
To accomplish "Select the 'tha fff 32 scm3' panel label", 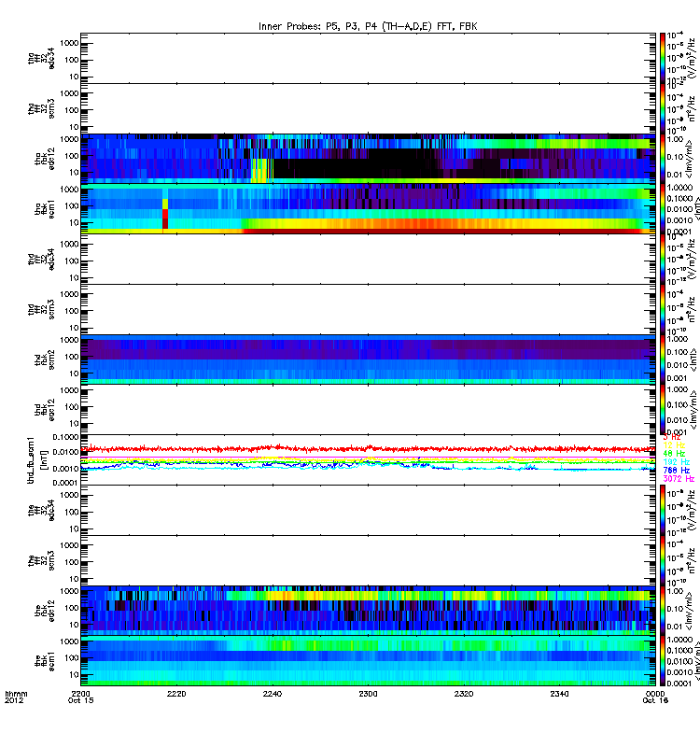I will point(41,108).
